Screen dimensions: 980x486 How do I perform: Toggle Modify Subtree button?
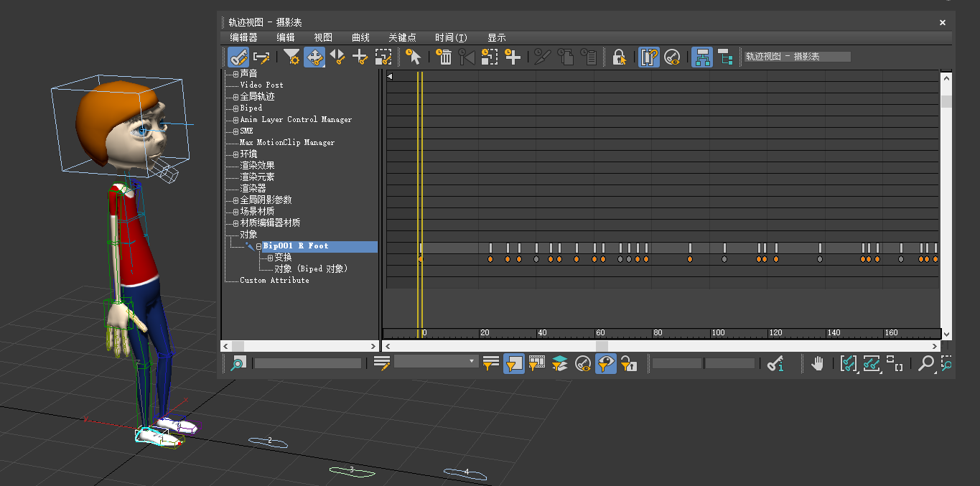(x=702, y=57)
